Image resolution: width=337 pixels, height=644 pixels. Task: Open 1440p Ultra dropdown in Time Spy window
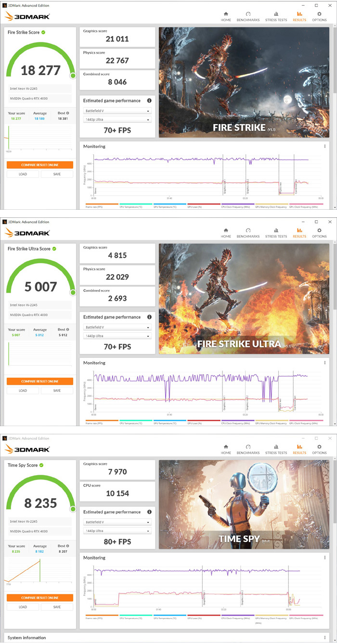tap(117, 530)
